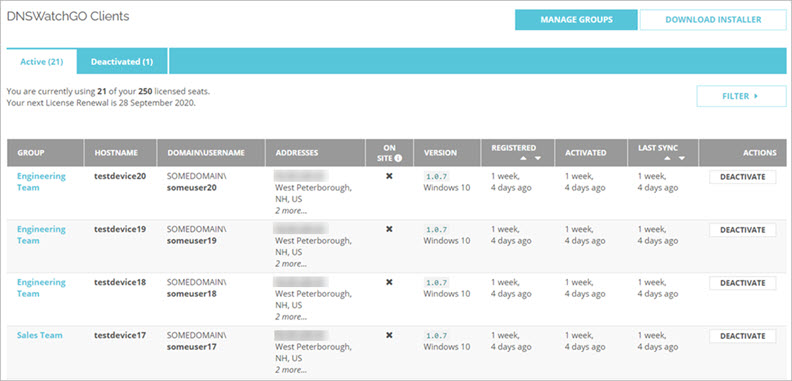Select hostname testdevice19
This screenshot has width=792, height=381.
click(x=120, y=229)
